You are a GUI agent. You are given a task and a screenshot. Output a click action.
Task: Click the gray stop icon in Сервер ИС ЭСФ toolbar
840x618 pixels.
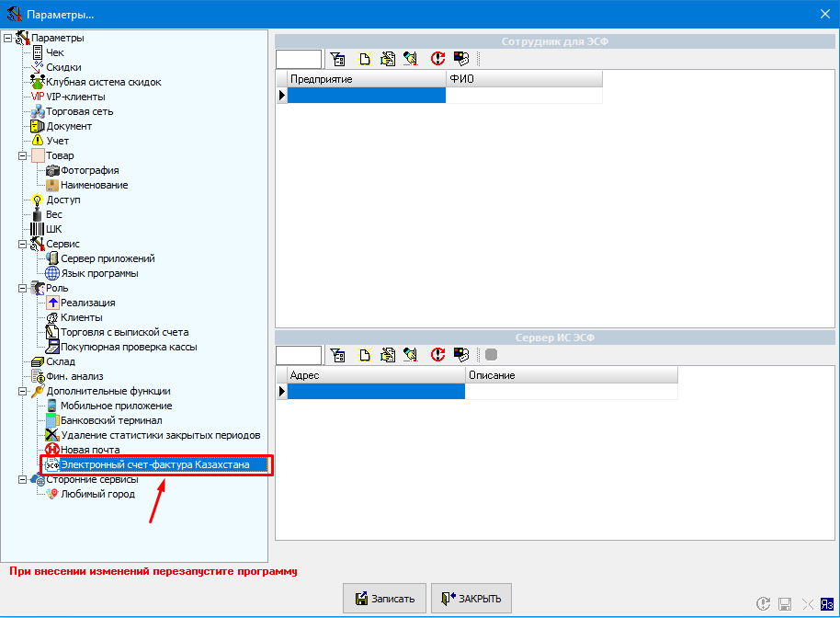pyautogui.click(x=491, y=355)
